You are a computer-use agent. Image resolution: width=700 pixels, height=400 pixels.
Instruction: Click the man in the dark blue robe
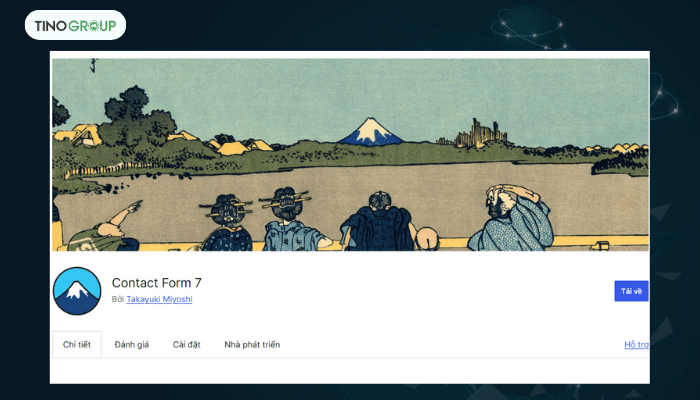pyautogui.click(x=379, y=221)
